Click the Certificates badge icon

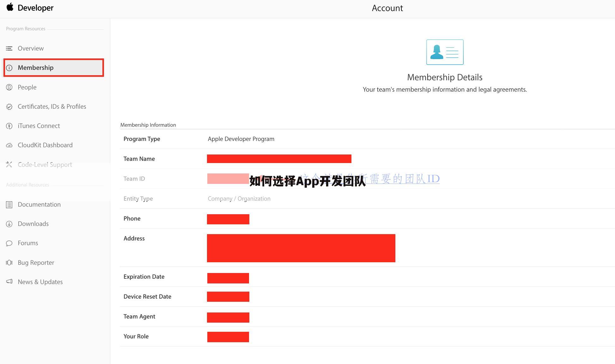9,107
